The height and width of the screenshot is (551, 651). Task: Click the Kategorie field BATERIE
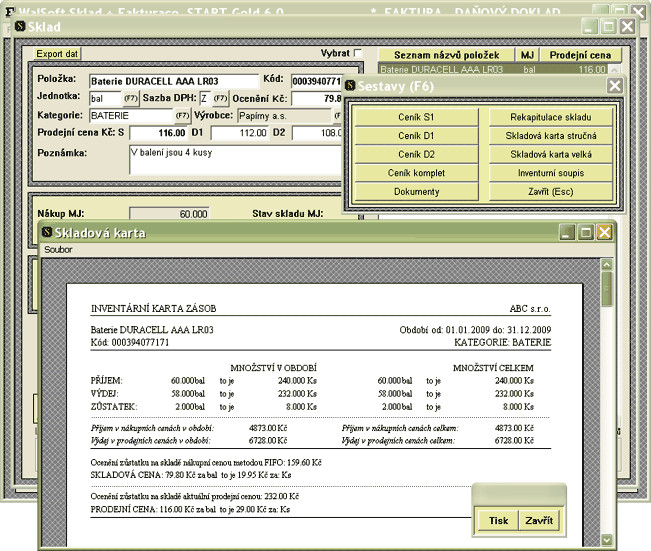[131, 116]
